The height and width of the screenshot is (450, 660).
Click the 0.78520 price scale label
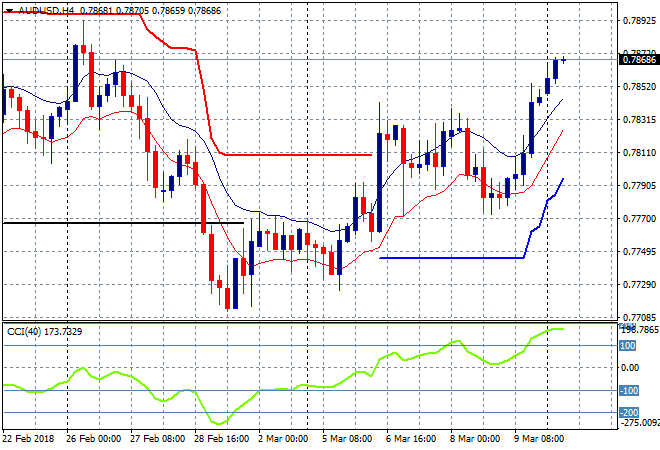point(639,86)
